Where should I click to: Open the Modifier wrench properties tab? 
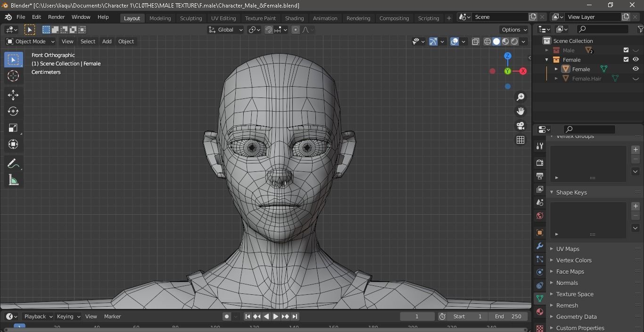(540, 246)
